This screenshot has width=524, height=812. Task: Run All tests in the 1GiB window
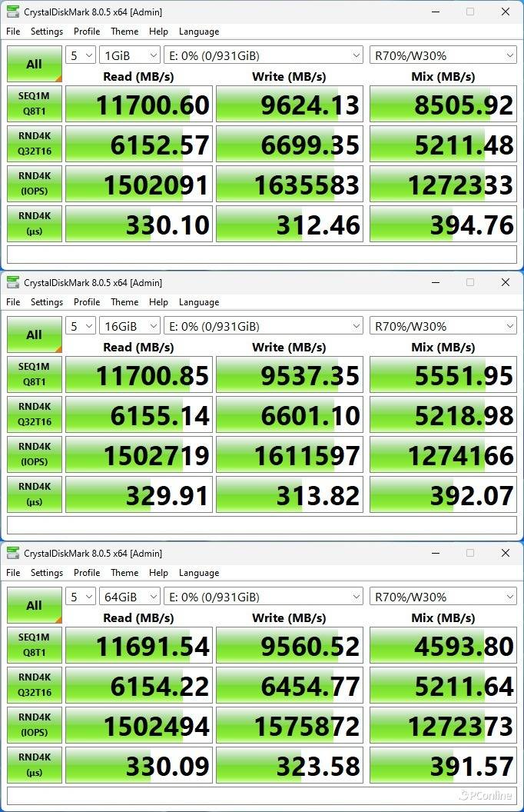coord(34,64)
